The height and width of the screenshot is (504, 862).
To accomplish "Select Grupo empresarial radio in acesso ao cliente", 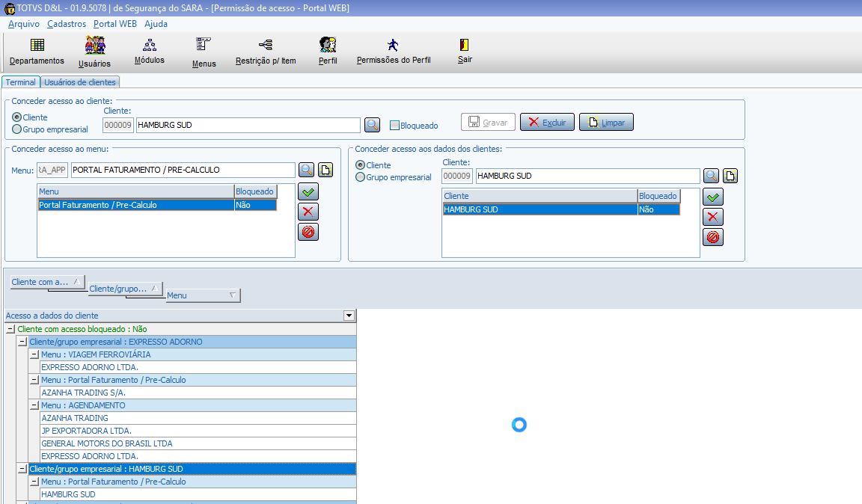I will (17, 129).
